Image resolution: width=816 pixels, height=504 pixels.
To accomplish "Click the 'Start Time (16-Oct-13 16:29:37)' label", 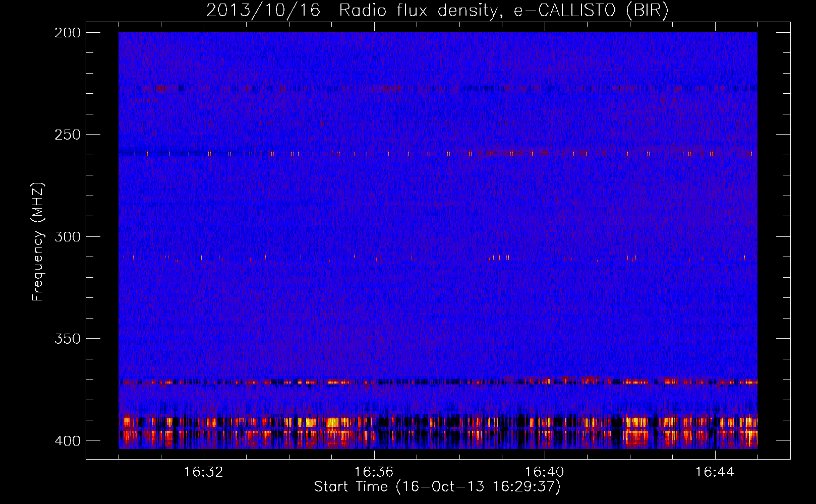I will pyautogui.click(x=437, y=487).
